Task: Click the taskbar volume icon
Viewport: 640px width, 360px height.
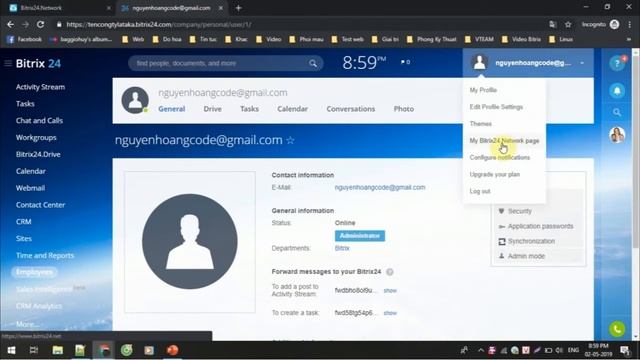Action: [559, 350]
